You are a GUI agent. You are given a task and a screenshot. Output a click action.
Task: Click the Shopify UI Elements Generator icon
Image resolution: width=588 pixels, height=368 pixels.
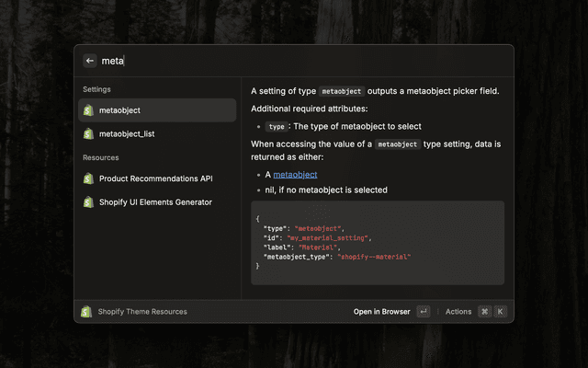pyautogui.click(x=88, y=201)
